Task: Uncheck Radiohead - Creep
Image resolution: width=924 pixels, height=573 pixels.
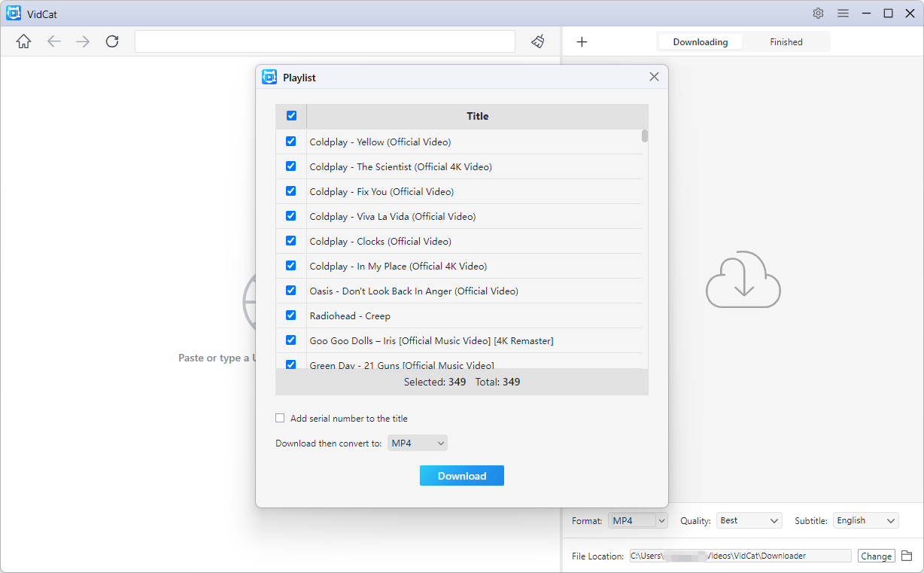Action: (x=291, y=315)
